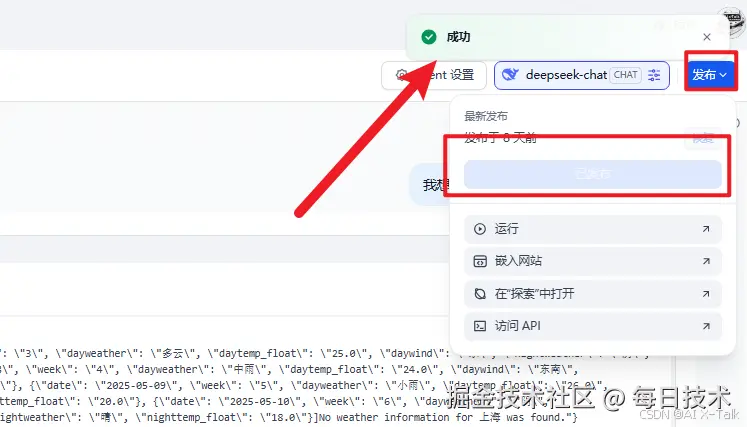Image resolution: width=747 pixels, height=427 pixels.
Task: Click the play circle icon beside 运行
Action: coord(480,229)
